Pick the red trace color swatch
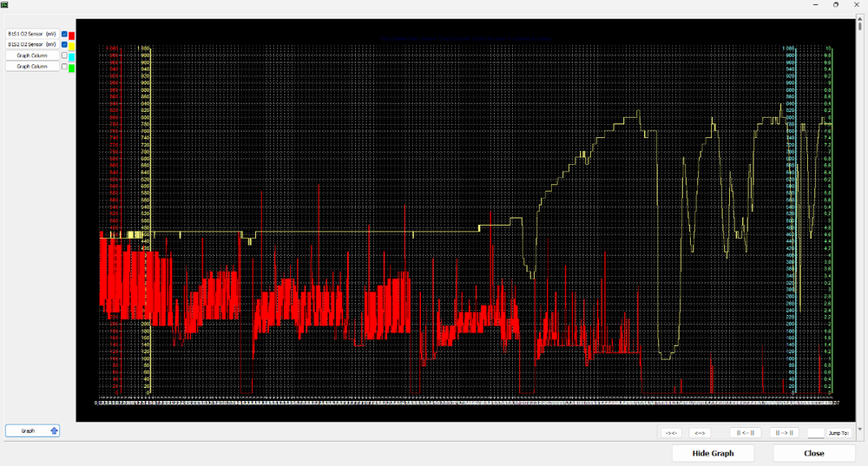This screenshot has width=868, height=466. [x=71, y=36]
